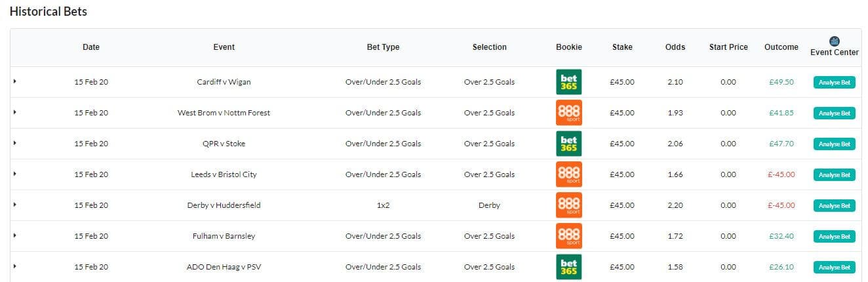This screenshot has width=868, height=282.
Task: Click bet365 logo in ADO Den Haag row
Action: click(x=568, y=267)
